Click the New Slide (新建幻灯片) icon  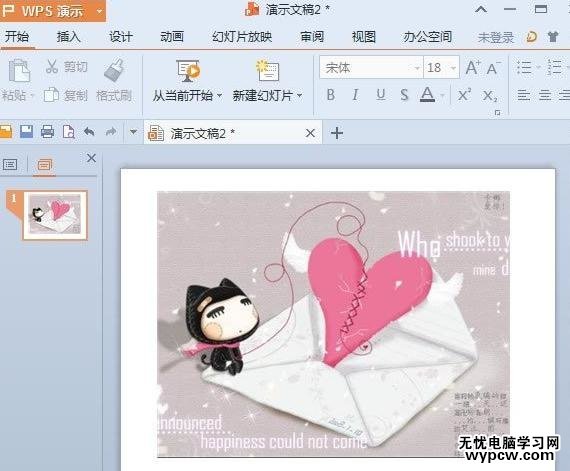pyautogui.click(x=268, y=71)
